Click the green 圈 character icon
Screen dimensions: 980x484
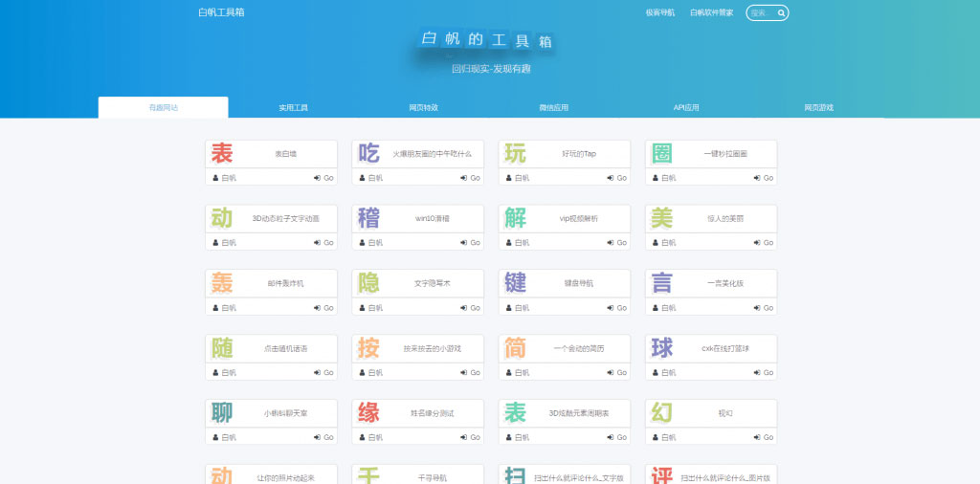coord(661,153)
